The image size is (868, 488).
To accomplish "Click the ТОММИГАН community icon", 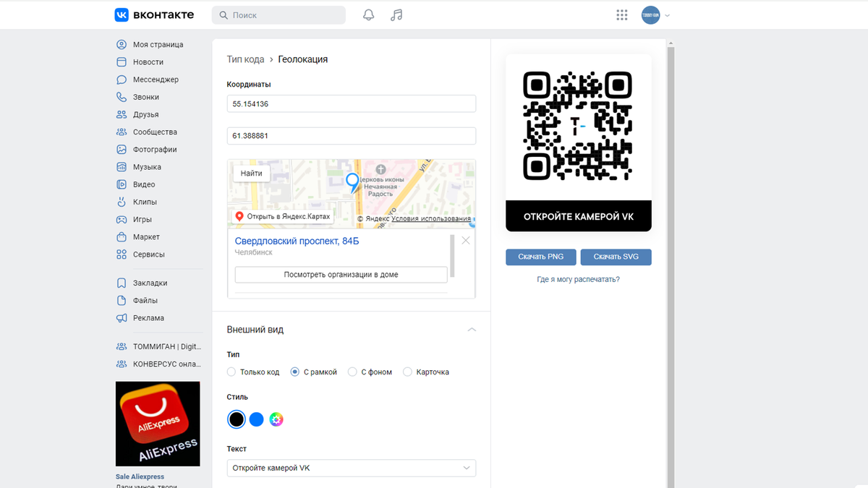I will (122, 346).
